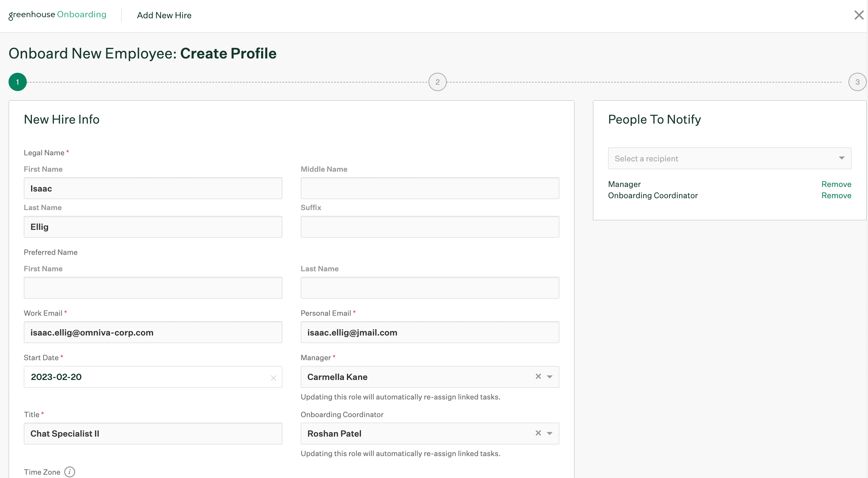Click the Add New Hire header menu item
868x478 pixels.
click(164, 15)
